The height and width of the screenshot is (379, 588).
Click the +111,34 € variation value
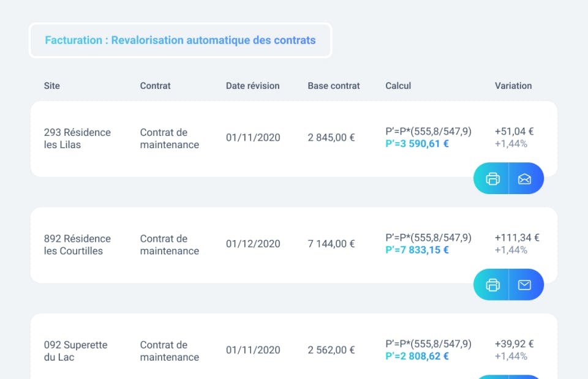click(517, 238)
